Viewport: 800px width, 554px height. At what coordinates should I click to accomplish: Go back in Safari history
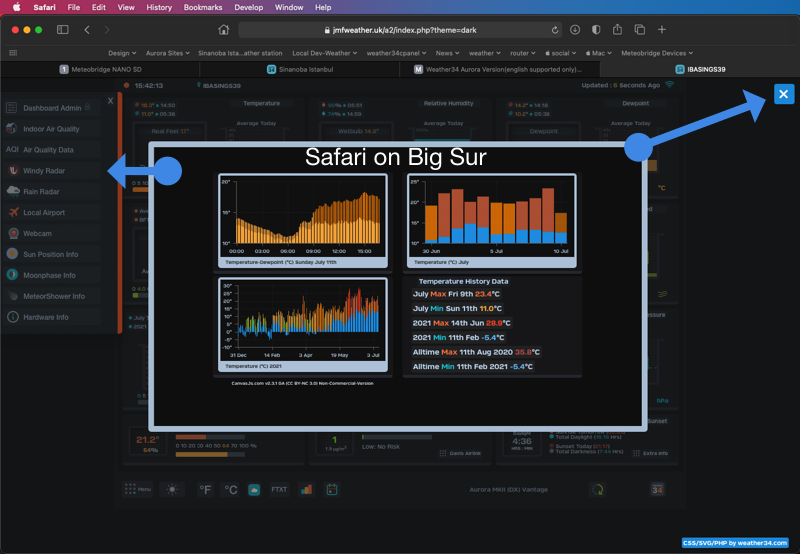(87, 30)
